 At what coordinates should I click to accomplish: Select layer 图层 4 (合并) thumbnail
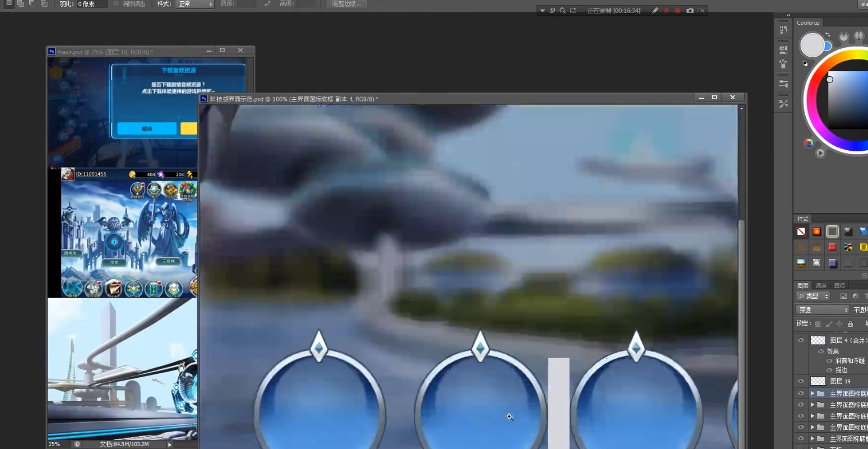point(818,340)
